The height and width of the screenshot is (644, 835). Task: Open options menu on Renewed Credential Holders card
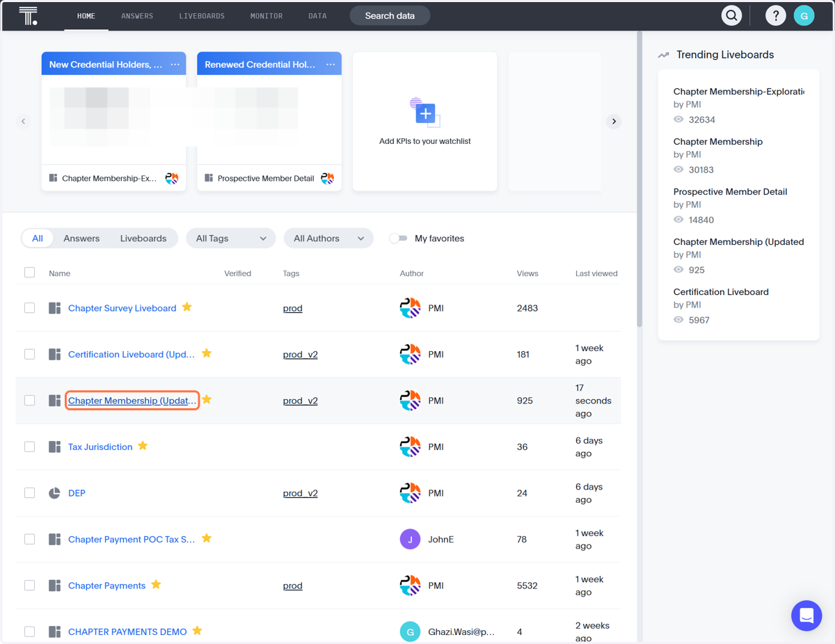[x=331, y=64]
